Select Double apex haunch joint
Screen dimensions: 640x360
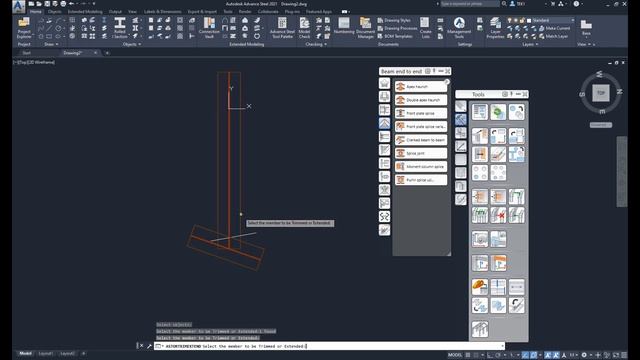pos(421,100)
